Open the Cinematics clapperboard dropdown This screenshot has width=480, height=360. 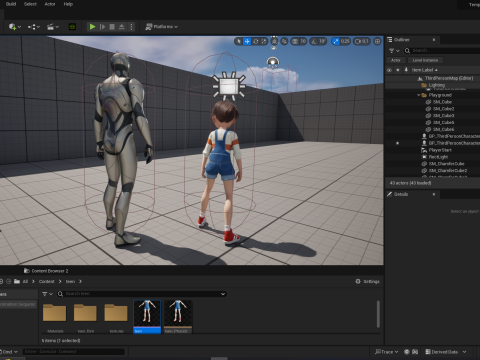[x=53, y=27]
